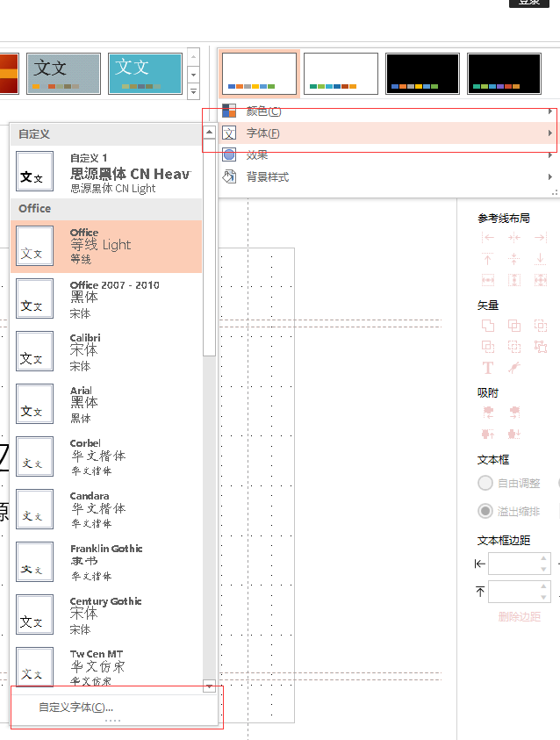560x740 pixels.
Task: Click the 吸附 snap down icon
Action: pyautogui.click(x=514, y=434)
